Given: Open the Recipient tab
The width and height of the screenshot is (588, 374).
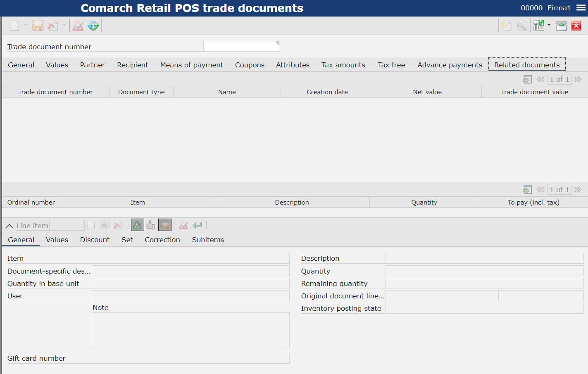Looking at the screenshot, I should coord(133,65).
